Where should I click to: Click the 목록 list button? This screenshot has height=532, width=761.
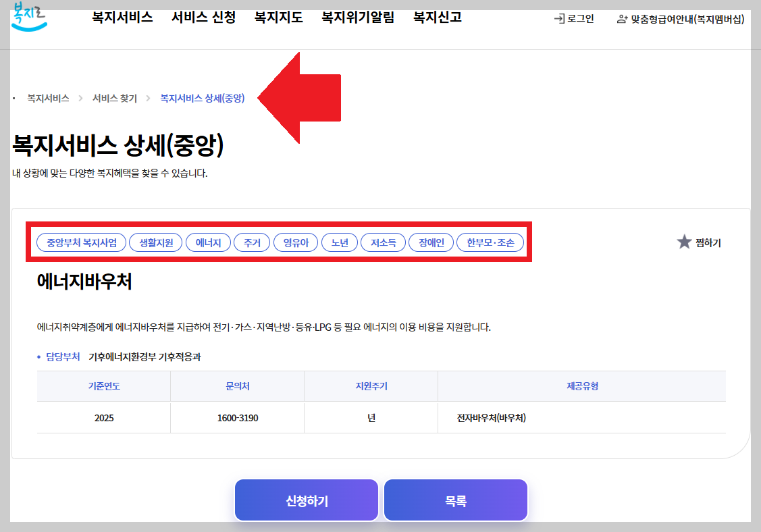click(x=455, y=500)
